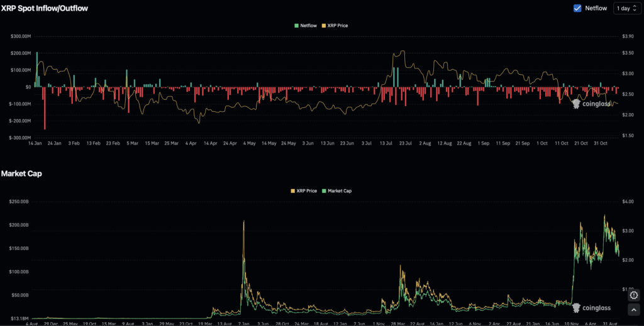Viewport: 644px width, 326px height.
Task: Click the $50.00B market cap axis label
Action: pos(19,295)
